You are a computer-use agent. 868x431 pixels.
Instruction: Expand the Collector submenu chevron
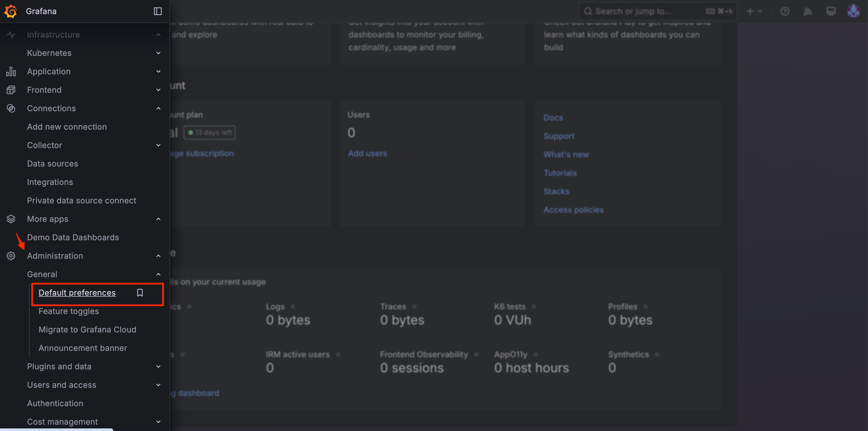[x=158, y=145]
